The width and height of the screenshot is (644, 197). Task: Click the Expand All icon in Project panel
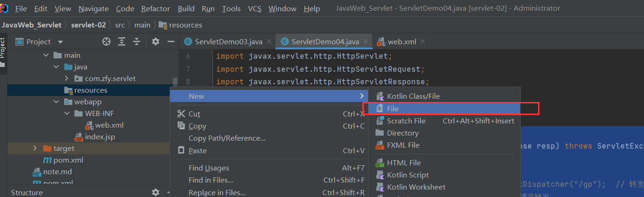click(x=122, y=42)
